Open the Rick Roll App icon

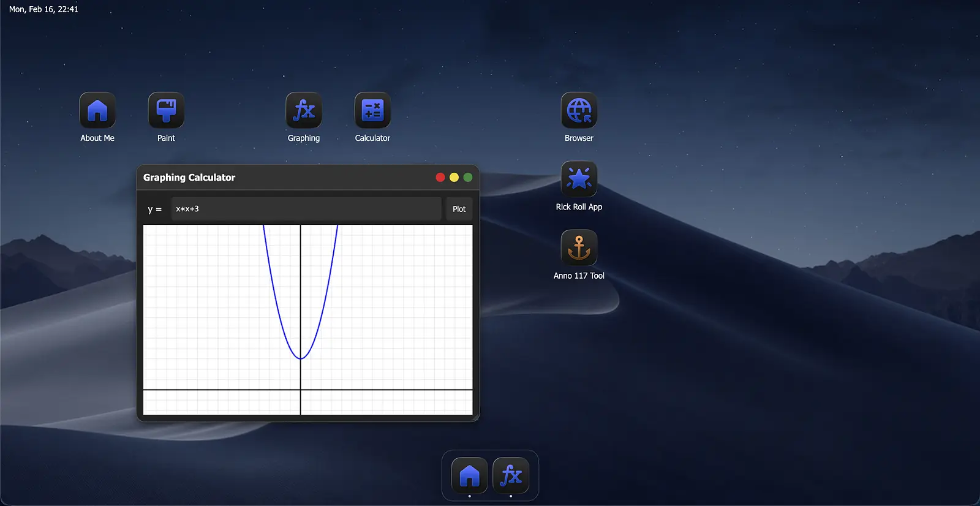click(x=579, y=179)
